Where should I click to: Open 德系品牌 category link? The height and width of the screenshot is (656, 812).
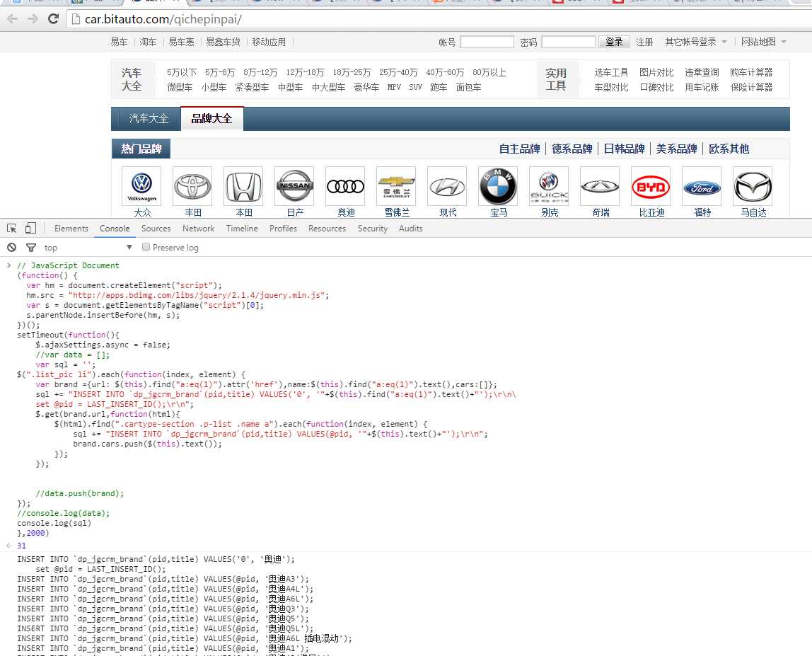[x=572, y=149]
